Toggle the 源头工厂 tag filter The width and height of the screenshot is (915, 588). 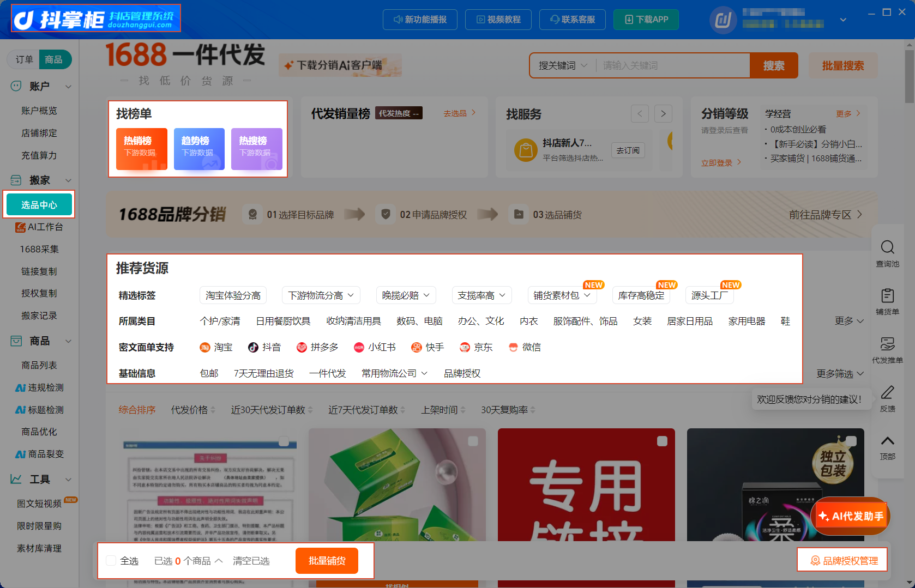coord(709,295)
